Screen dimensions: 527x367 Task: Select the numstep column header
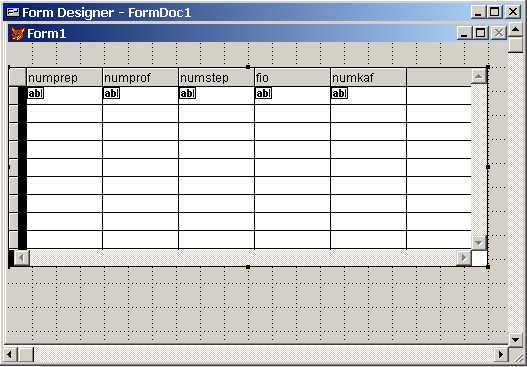216,78
